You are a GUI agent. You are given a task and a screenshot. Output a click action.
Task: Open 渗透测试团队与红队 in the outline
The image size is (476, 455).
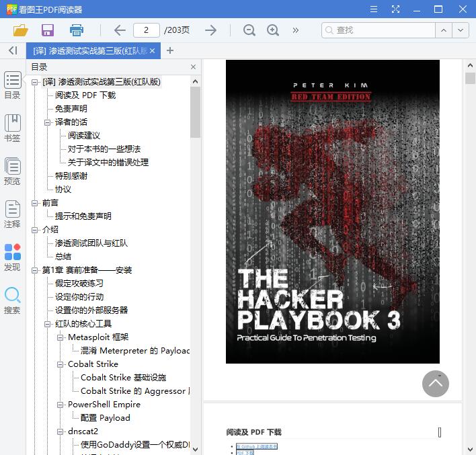coord(91,243)
